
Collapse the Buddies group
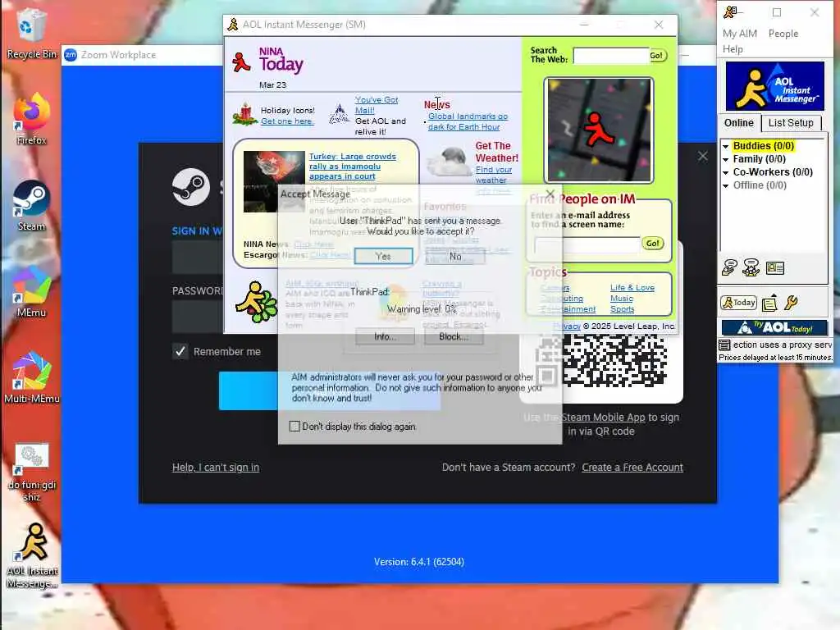coord(725,146)
